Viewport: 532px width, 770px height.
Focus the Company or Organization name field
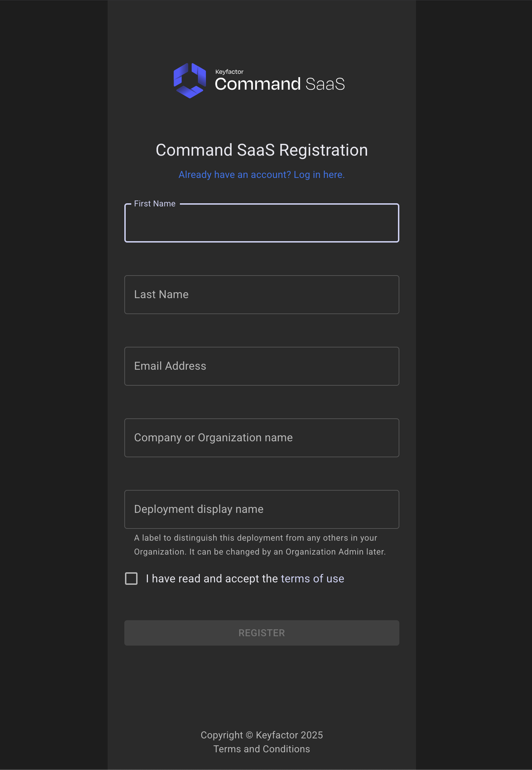(261, 438)
